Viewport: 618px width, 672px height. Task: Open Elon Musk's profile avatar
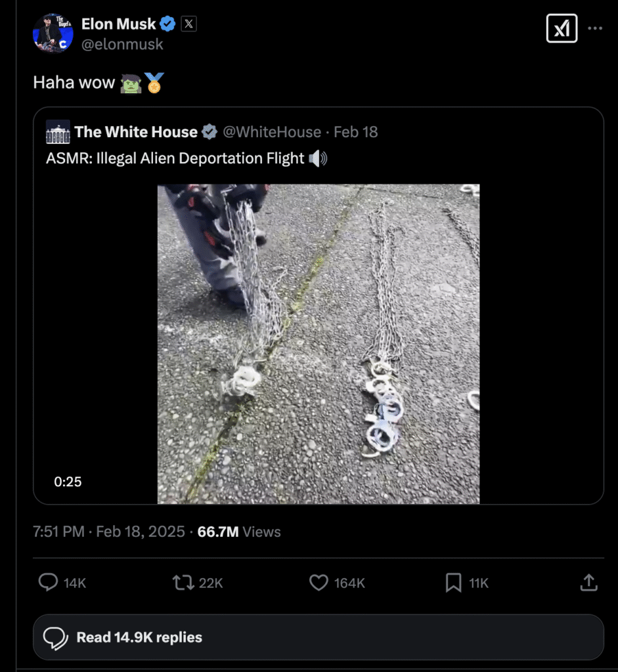[53, 33]
